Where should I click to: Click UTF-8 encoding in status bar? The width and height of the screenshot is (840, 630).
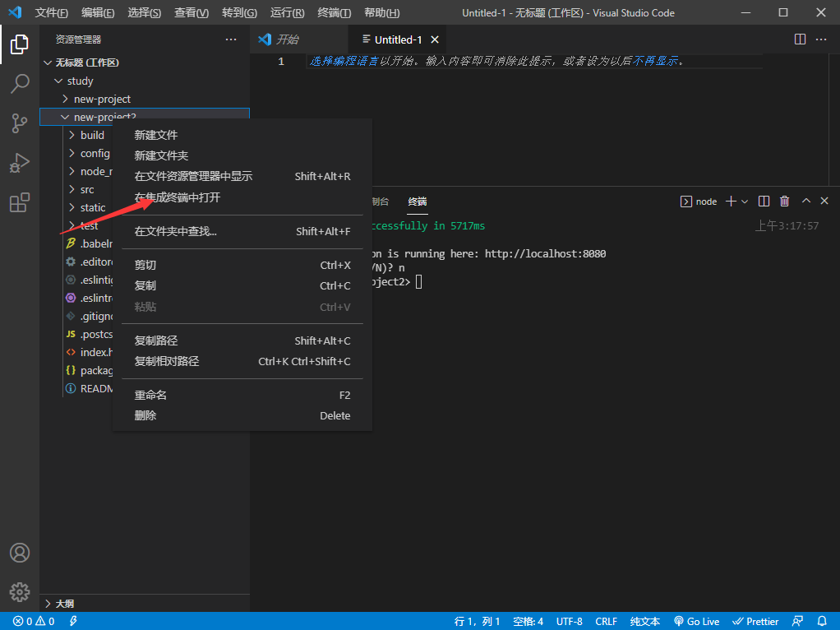(569, 621)
